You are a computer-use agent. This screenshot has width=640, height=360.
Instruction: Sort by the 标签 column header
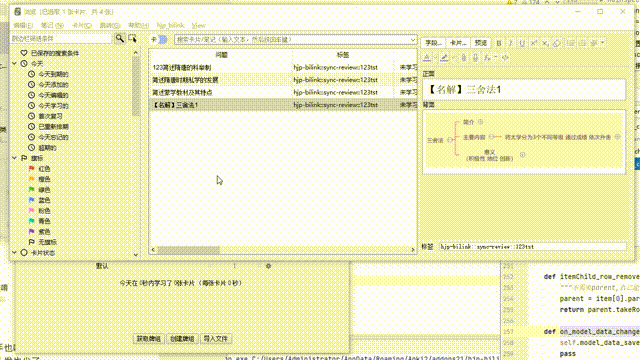343,55
